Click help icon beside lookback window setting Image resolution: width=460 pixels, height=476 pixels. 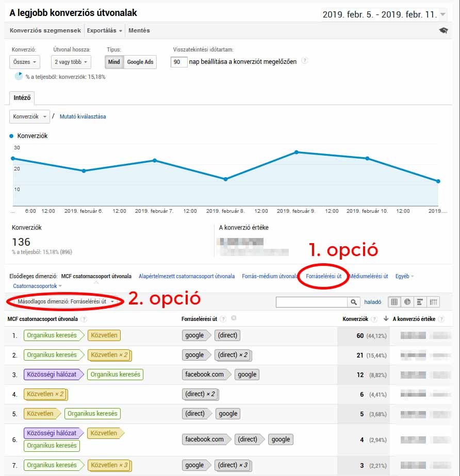(x=305, y=61)
